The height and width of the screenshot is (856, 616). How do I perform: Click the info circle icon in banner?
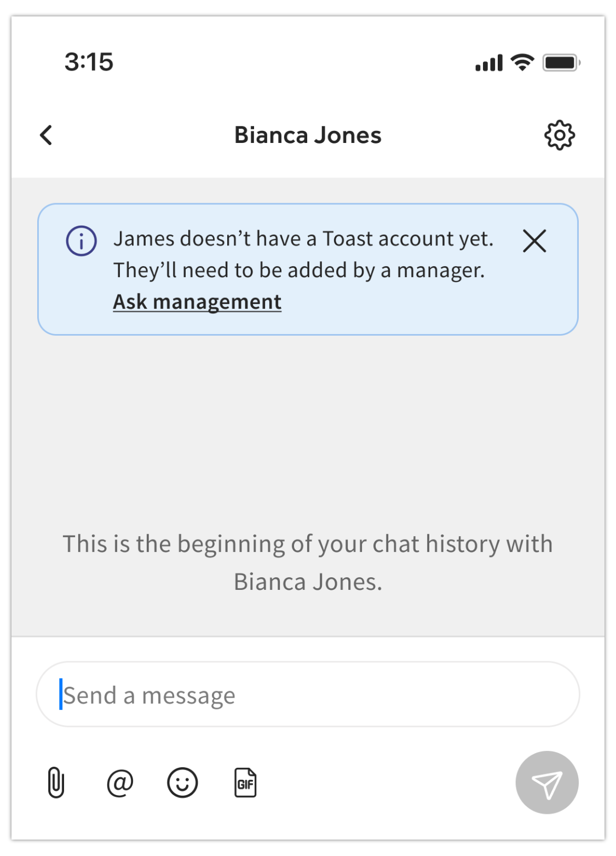click(x=82, y=241)
